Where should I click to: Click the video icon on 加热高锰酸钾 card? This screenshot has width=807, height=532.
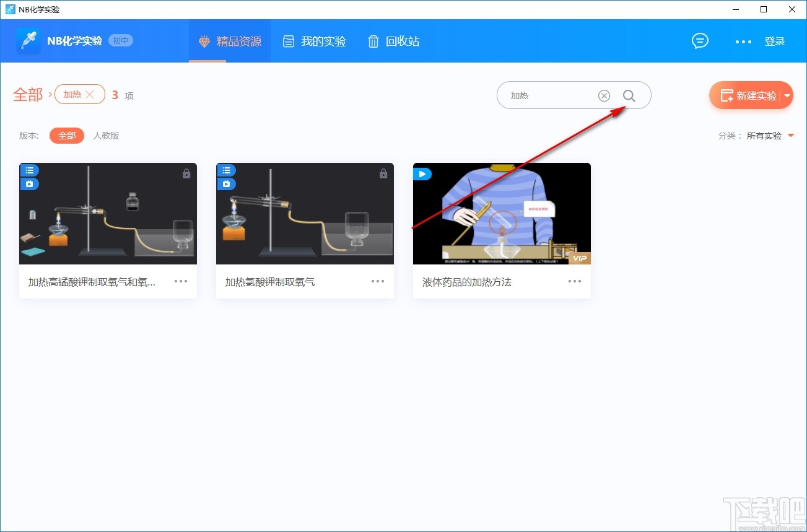(x=30, y=183)
